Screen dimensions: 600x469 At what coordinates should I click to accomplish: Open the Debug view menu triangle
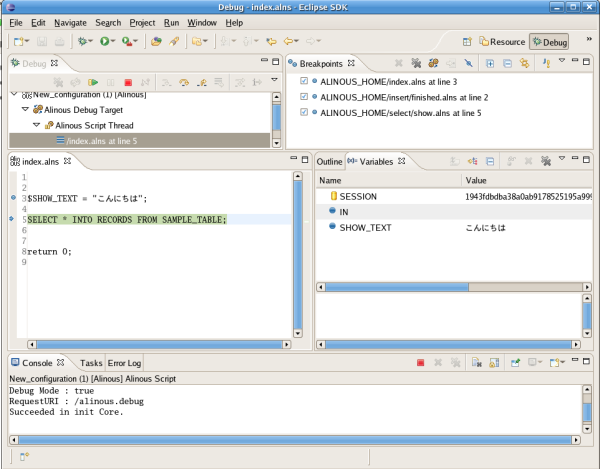(x=274, y=80)
